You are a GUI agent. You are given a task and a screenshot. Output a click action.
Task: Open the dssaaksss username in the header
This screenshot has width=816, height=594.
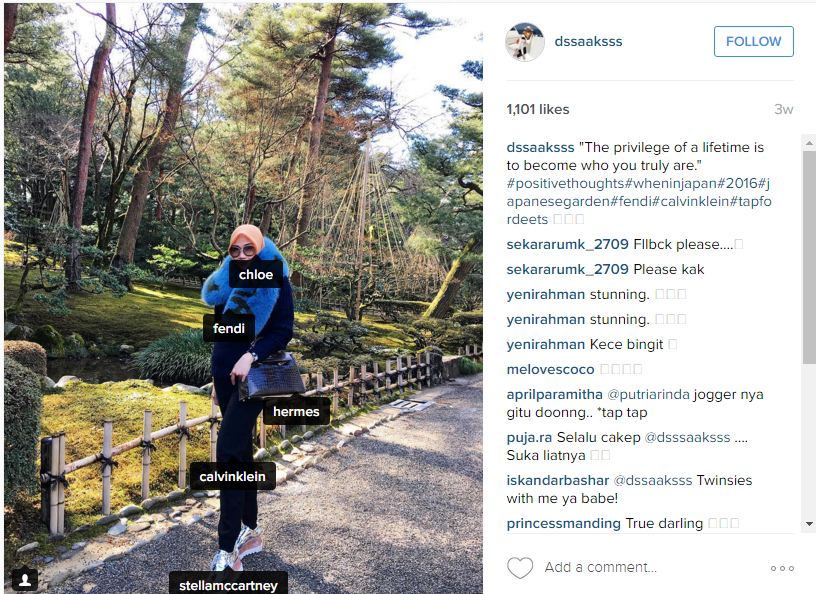[588, 41]
